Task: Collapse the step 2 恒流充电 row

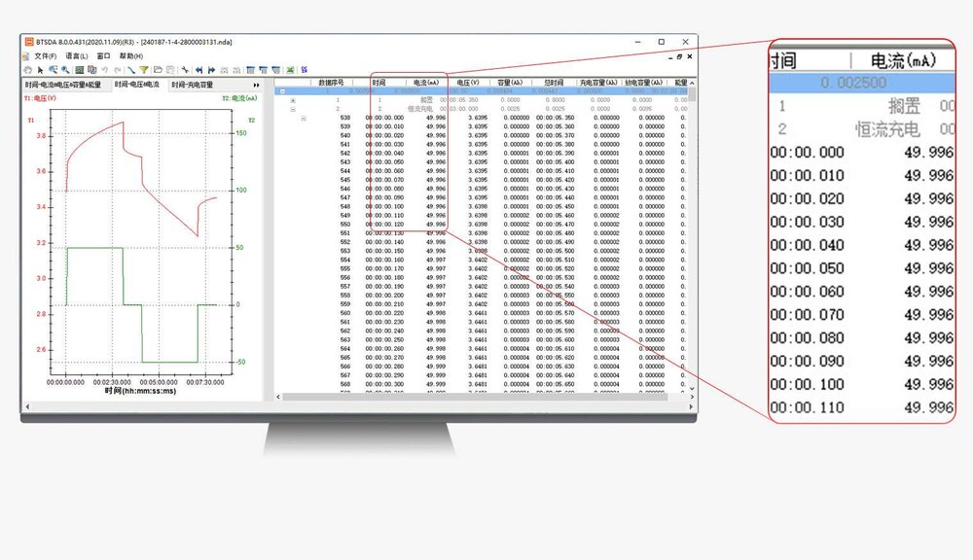Action: (293, 109)
